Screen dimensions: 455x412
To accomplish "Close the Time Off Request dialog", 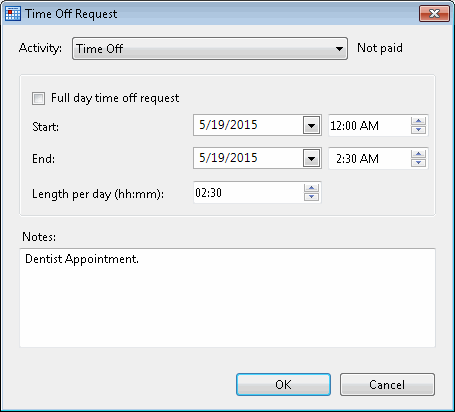I will [x=434, y=14].
